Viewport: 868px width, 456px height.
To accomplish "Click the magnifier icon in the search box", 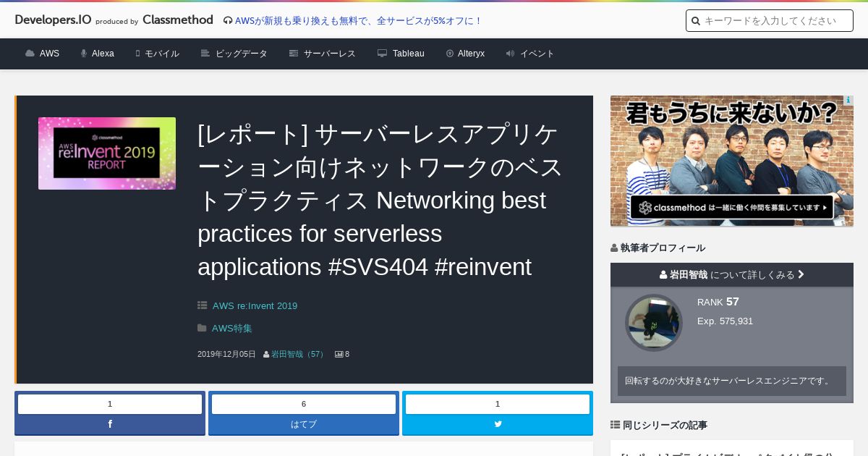I will 696,21.
